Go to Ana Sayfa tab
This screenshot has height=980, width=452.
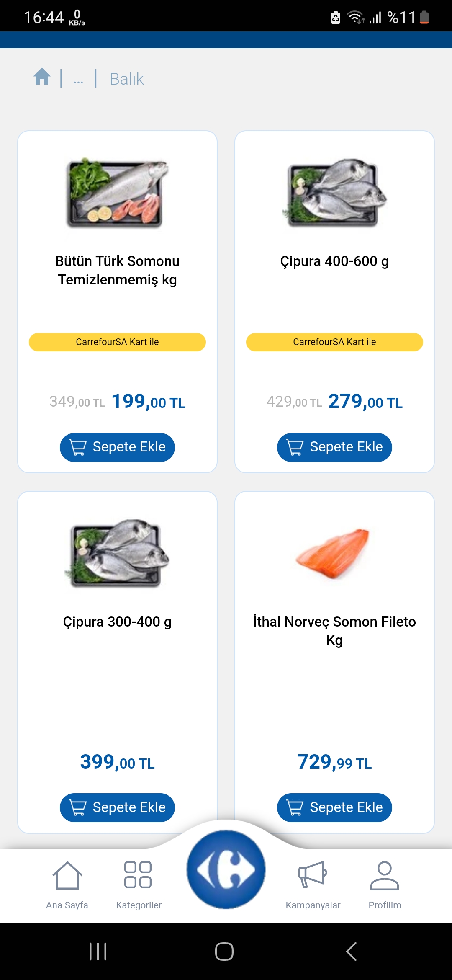[x=67, y=885]
